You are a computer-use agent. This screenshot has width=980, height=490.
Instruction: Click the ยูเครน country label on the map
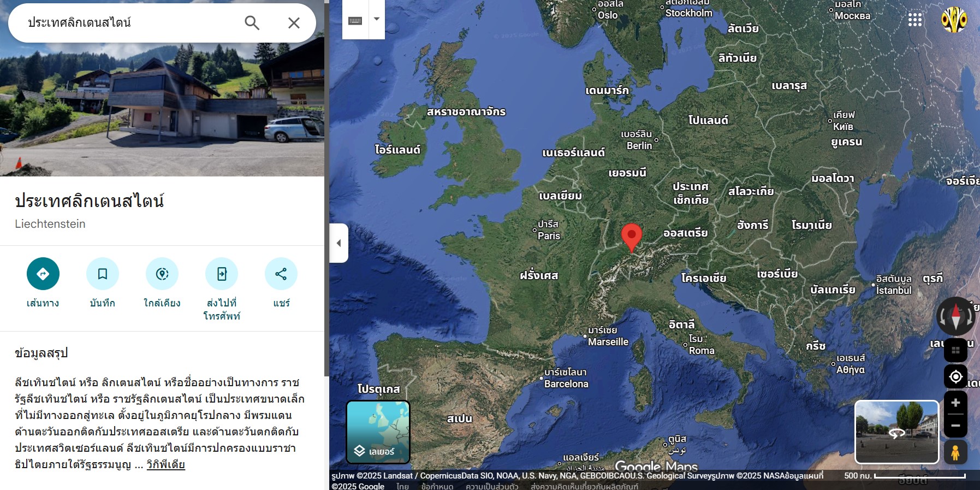click(x=847, y=141)
